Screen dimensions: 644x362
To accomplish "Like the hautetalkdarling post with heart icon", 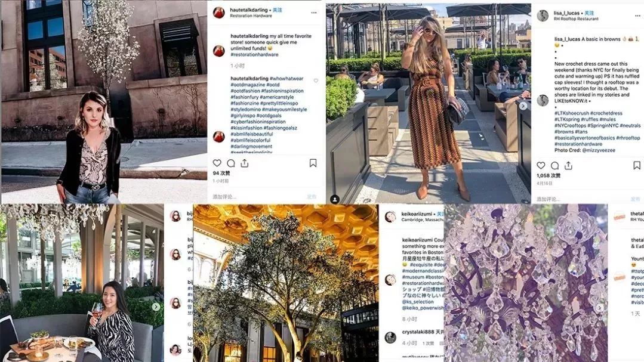I will click(217, 163).
